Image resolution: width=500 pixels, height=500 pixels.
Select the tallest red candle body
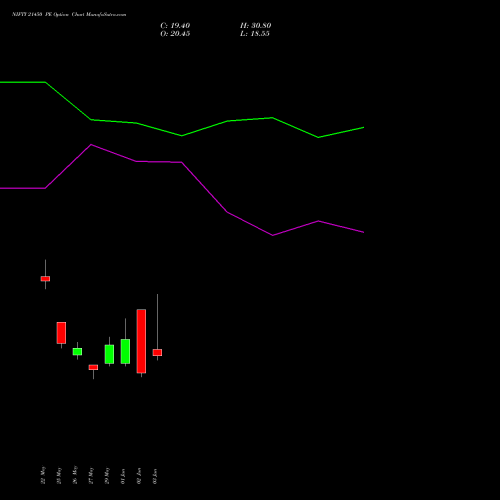click(x=141, y=341)
